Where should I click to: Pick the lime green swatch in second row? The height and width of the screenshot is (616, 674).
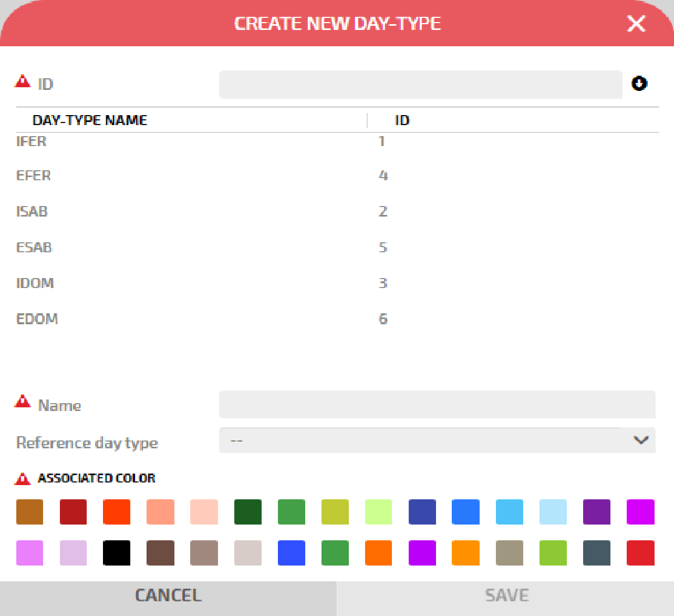pos(553,553)
